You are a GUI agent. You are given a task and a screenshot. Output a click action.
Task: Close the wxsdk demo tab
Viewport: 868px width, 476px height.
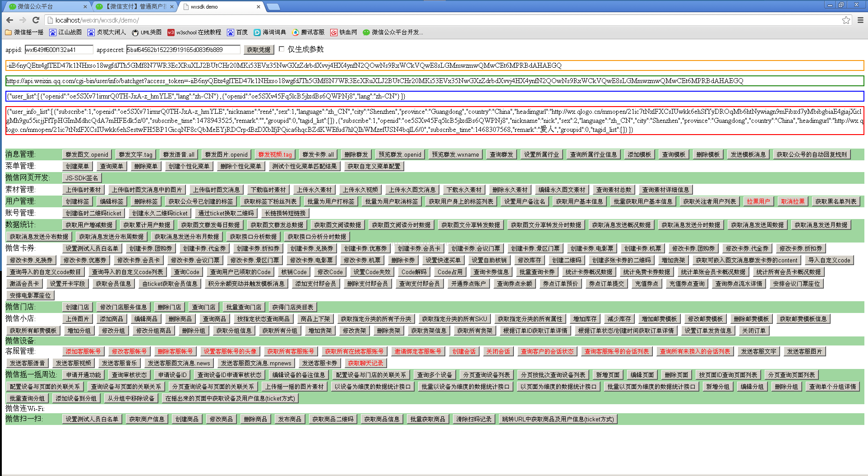259,6
